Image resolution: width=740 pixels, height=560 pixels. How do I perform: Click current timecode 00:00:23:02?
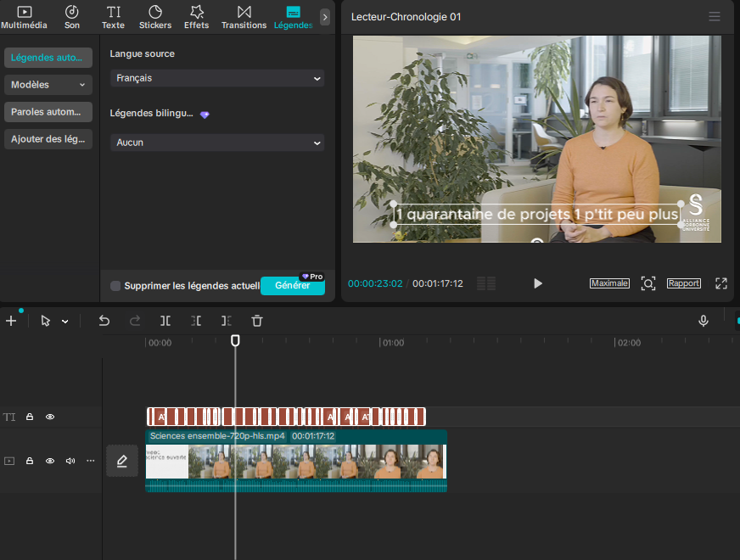[x=375, y=283]
